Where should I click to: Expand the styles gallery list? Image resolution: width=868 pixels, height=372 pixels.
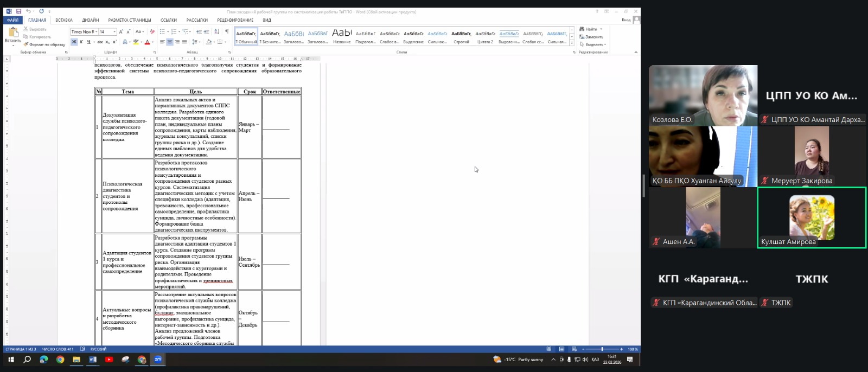coord(571,42)
